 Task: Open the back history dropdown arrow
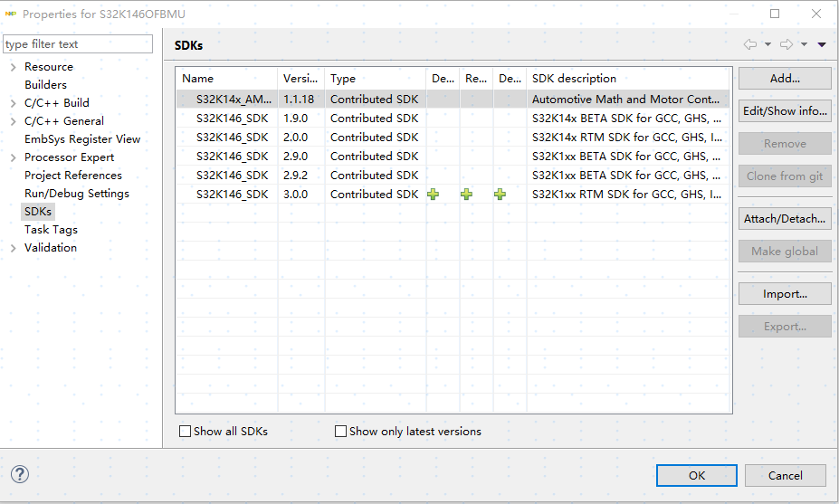767,44
